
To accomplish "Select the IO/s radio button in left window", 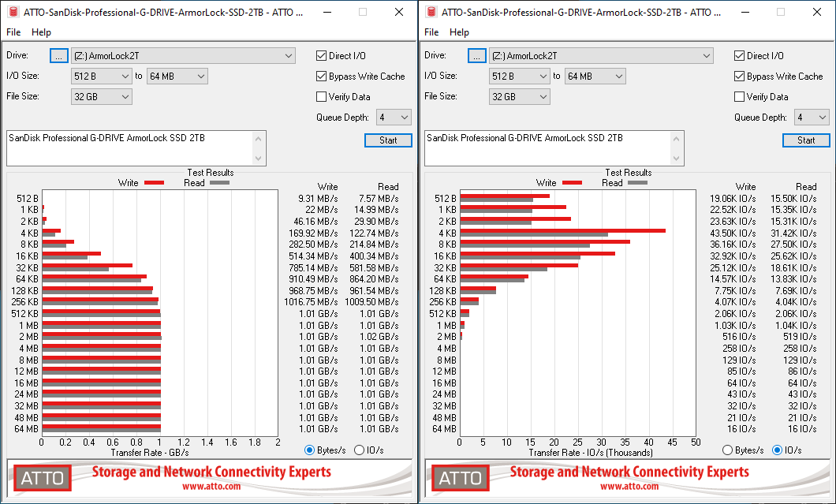I will (360, 450).
